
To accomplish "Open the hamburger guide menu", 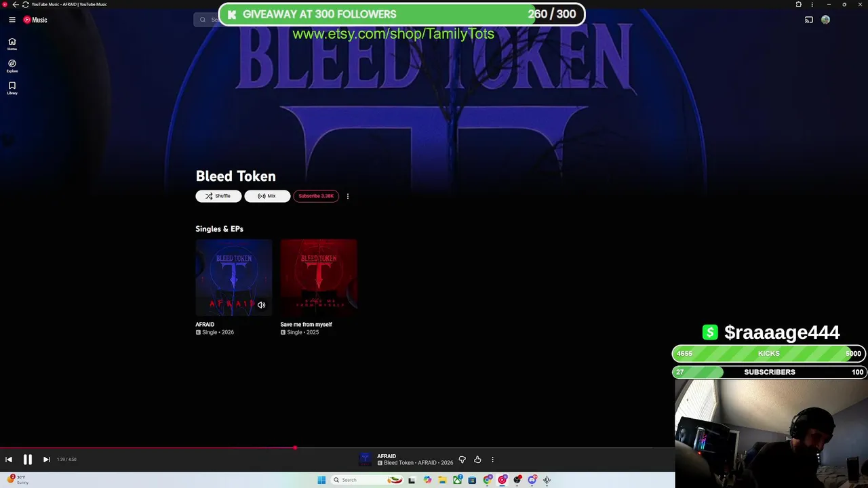I will [12, 20].
